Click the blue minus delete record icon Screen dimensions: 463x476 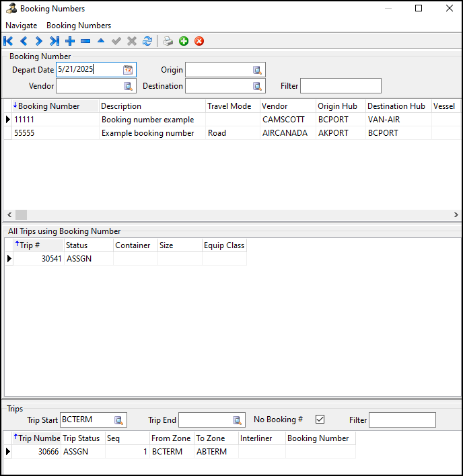(85, 41)
